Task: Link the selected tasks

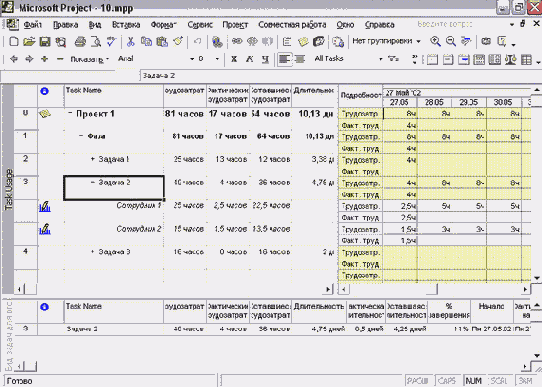Action: (x=237, y=42)
